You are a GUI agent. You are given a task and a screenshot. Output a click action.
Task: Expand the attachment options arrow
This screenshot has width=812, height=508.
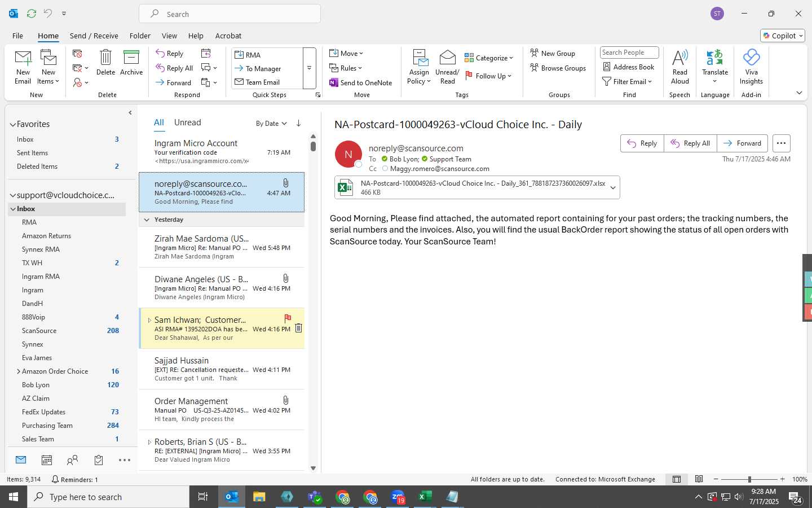613,188
